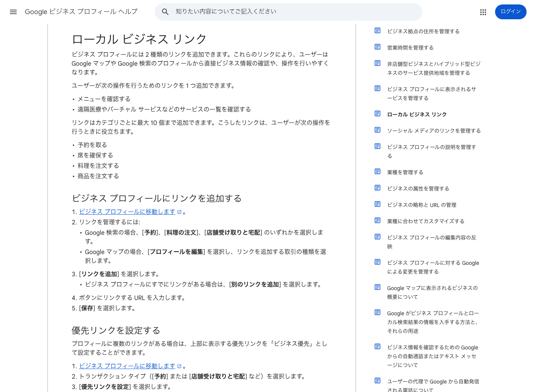The image size is (534, 392).
Task: Open ビジネスの属性を管理する article
Action: coord(418,189)
